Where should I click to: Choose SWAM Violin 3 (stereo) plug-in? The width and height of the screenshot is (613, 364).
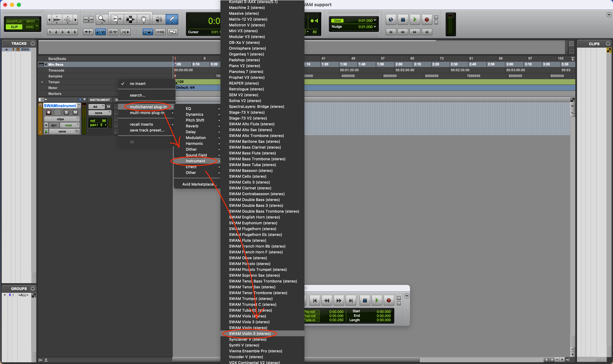(x=250, y=333)
